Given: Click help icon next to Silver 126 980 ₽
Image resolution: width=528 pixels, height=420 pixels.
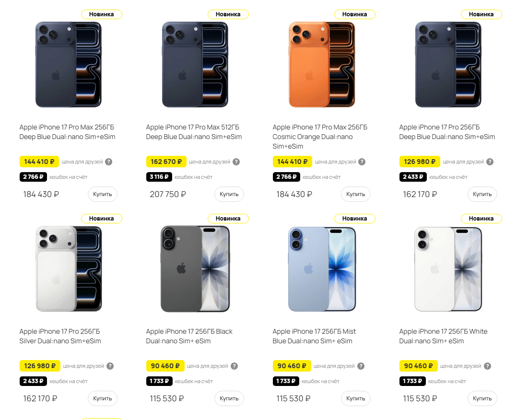Looking at the screenshot, I should (x=110, y=366).
